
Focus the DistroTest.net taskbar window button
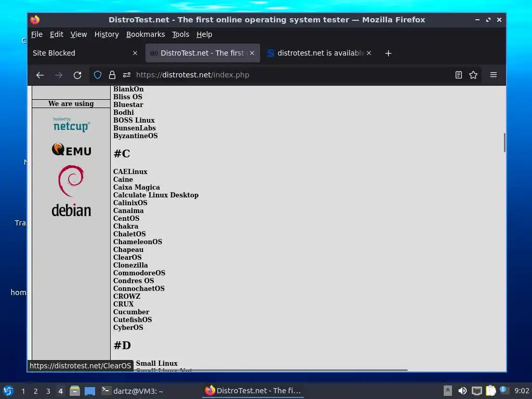coord(253,391)
